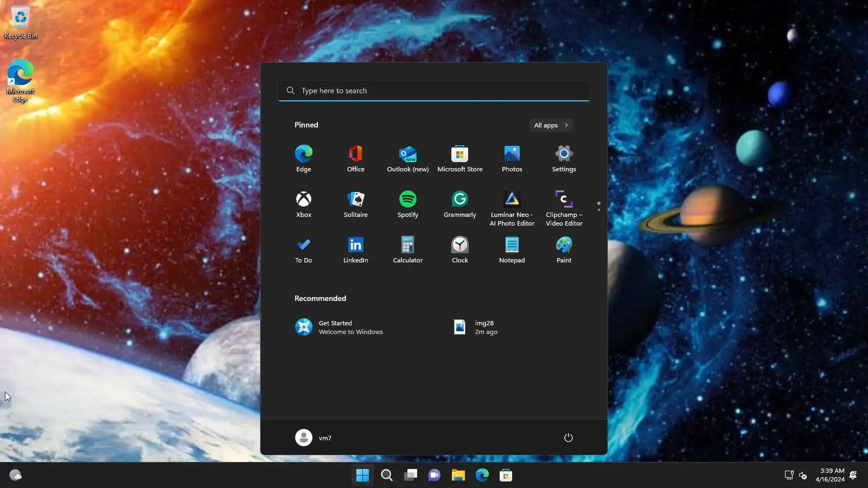
Task: Launch the Calculator app
Action: click(x=408, y=250)
